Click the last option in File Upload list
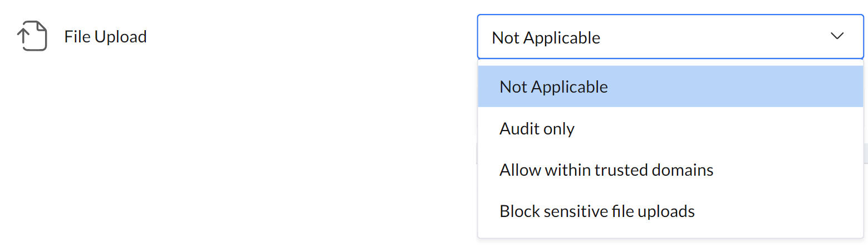Image resolution: width=868 pixels, height=246 pixels. point(597,211)
